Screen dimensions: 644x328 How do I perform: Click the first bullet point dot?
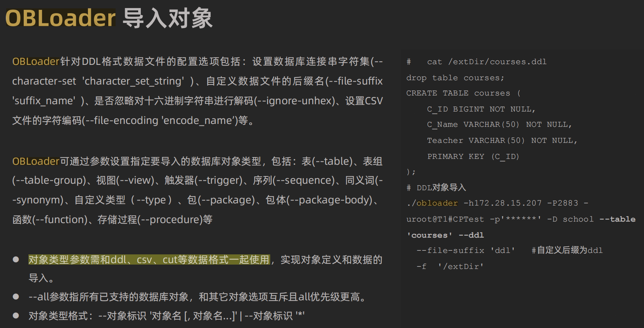16,259
